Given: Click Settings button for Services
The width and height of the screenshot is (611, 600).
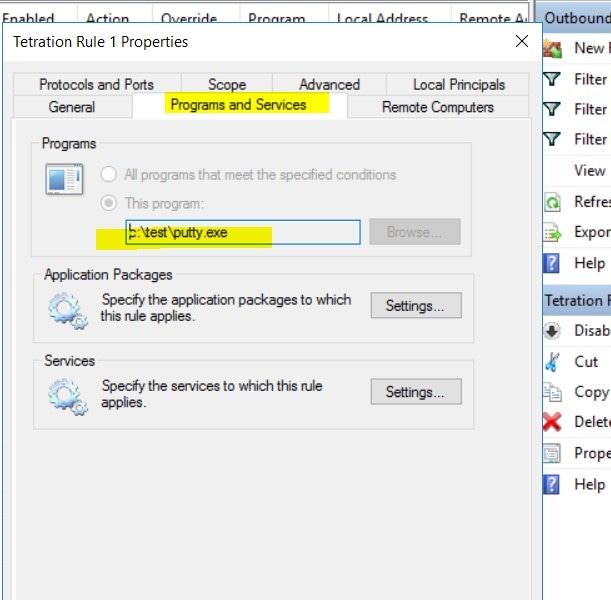Looking at the screenshot, I should pos(416,392).
